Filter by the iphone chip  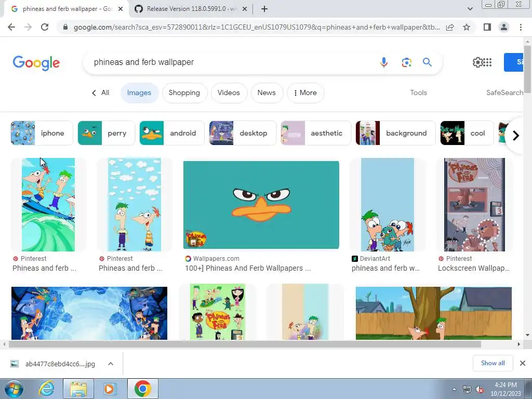42,133
